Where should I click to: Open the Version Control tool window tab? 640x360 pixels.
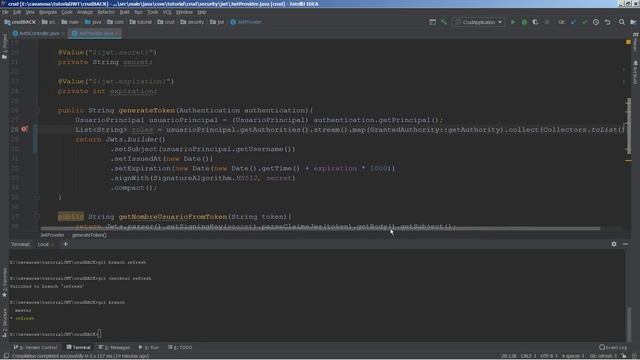tap(36, 347)
